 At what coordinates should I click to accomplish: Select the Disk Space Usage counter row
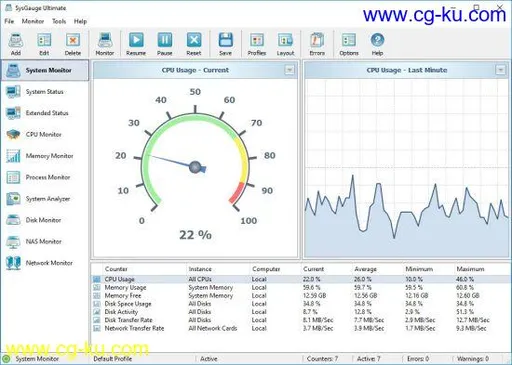301,304
